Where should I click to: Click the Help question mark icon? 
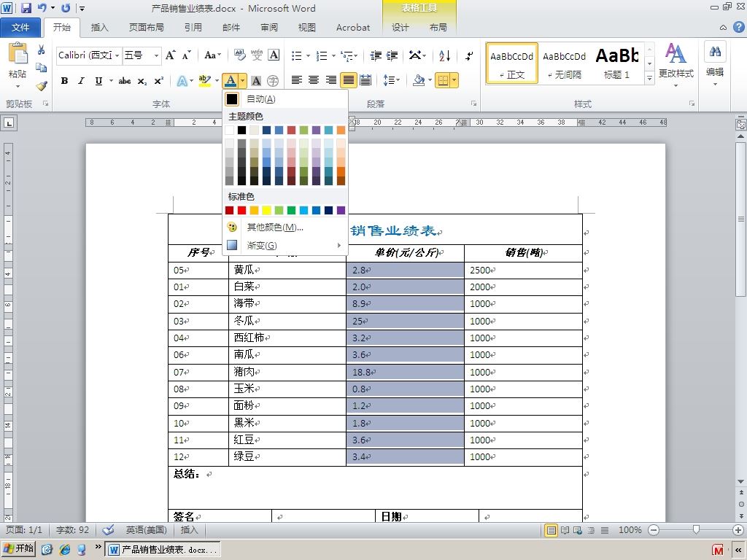[738, 27]
